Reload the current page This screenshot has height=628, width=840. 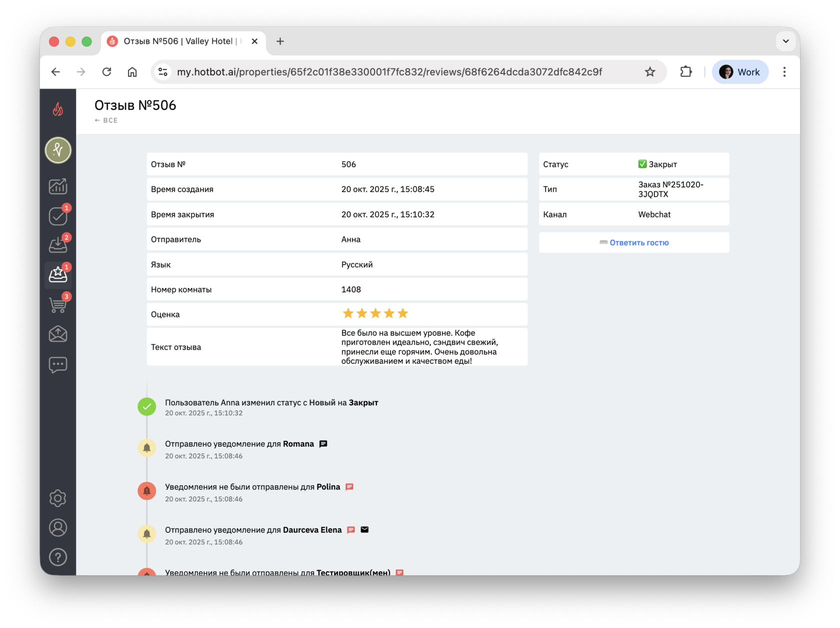pyautogui.click(x=106, y=72)
